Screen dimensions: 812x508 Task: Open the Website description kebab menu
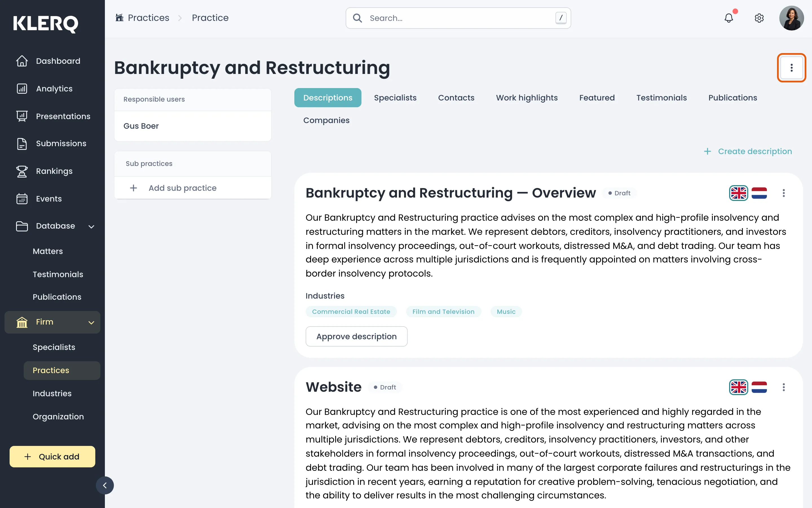(x=784, y=387)
